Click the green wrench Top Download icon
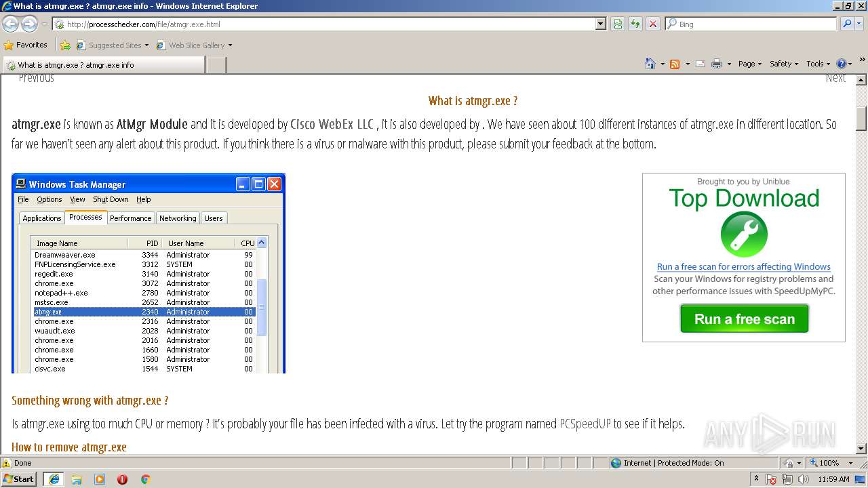 pos(744,235)
